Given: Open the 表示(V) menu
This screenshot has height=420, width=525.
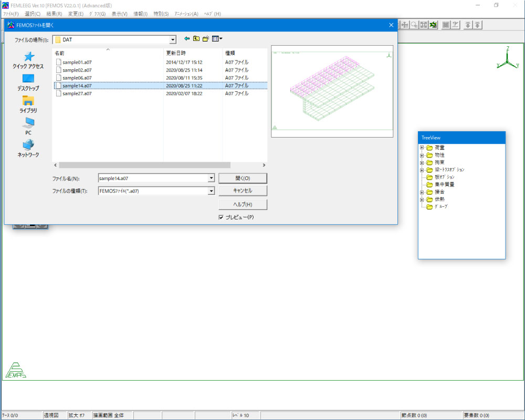Looking at the screenshot, I should click(119, 14).
